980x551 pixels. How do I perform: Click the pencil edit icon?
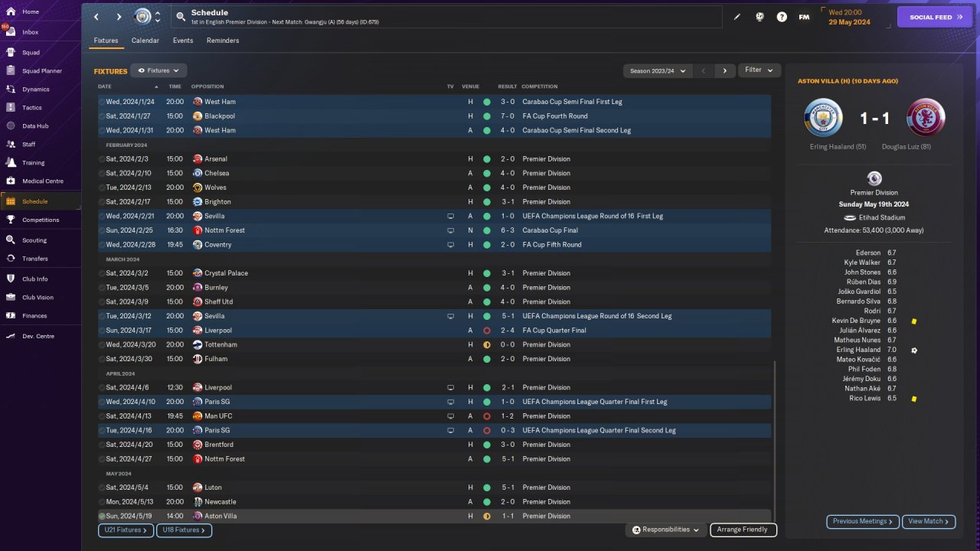pos(737,17)
